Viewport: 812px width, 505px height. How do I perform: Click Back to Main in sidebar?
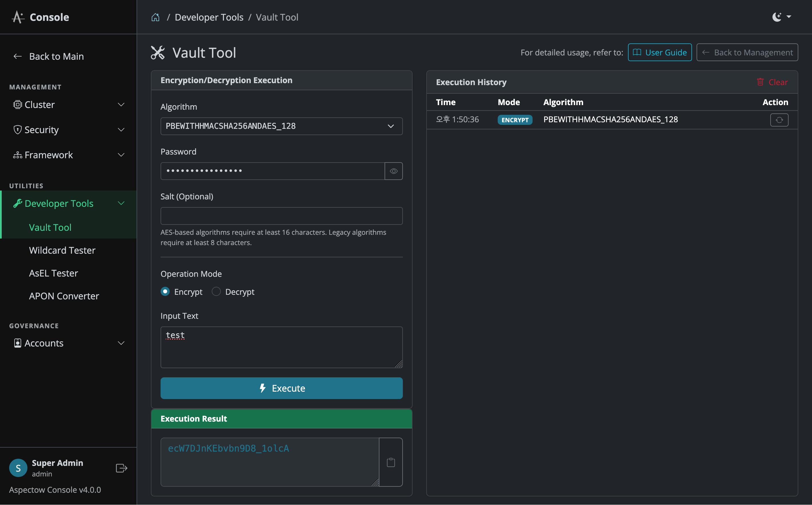pos(49,56)
